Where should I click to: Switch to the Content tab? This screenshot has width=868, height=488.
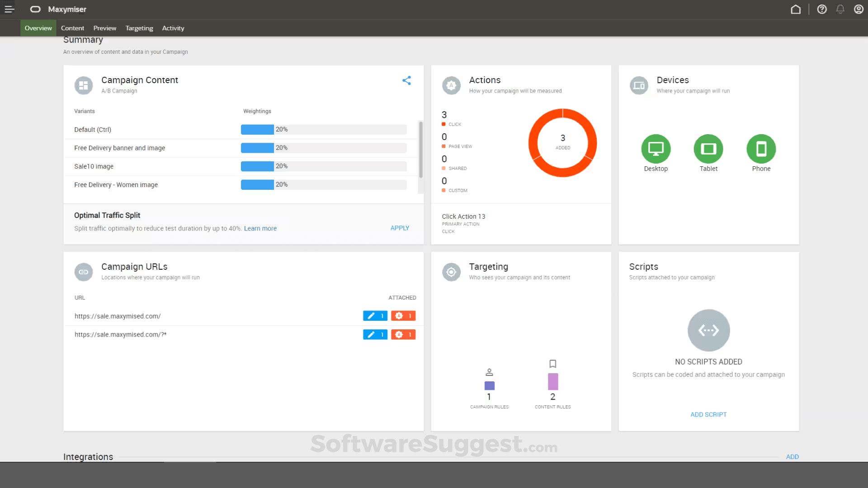[x=72, y=28]
